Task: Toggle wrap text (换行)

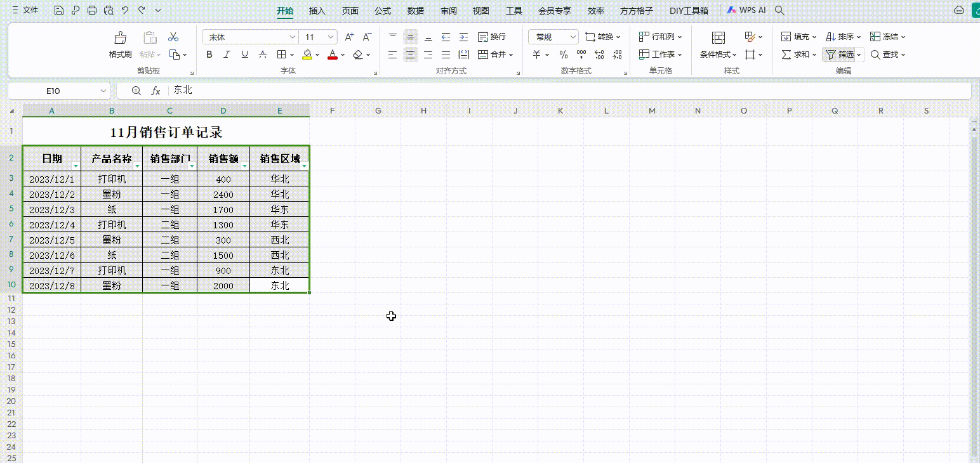Action: (x=492, y=37)
